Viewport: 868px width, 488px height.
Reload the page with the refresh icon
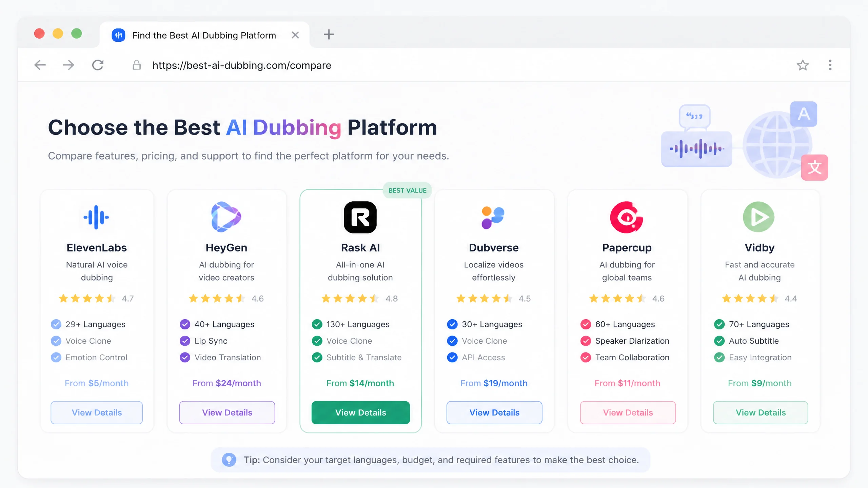[x=98, y=65]
